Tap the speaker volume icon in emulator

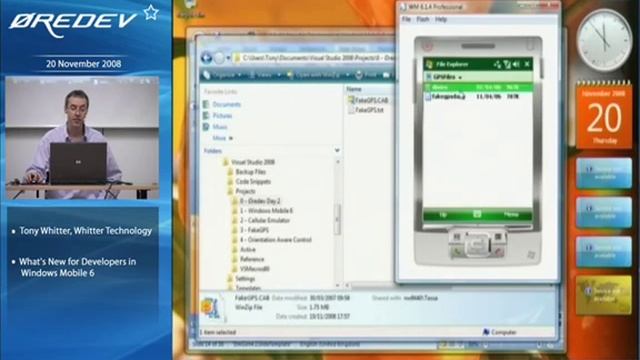coord(516,64)
